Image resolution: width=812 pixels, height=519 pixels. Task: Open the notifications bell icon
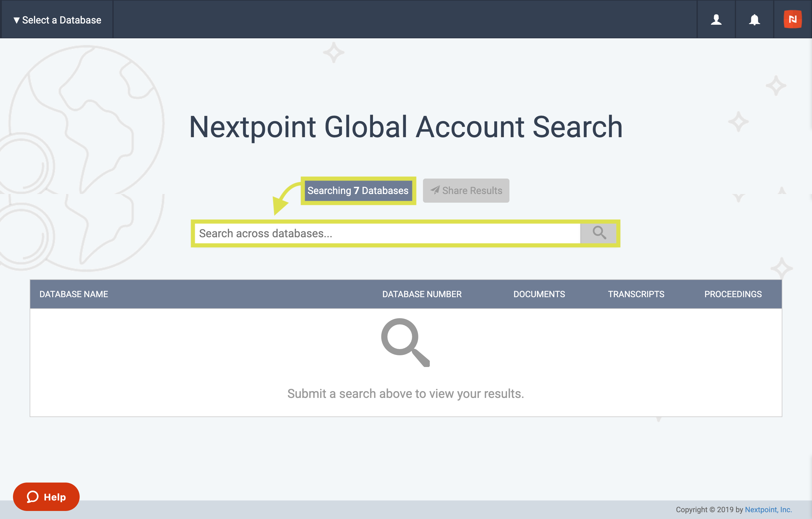[754, 20]
